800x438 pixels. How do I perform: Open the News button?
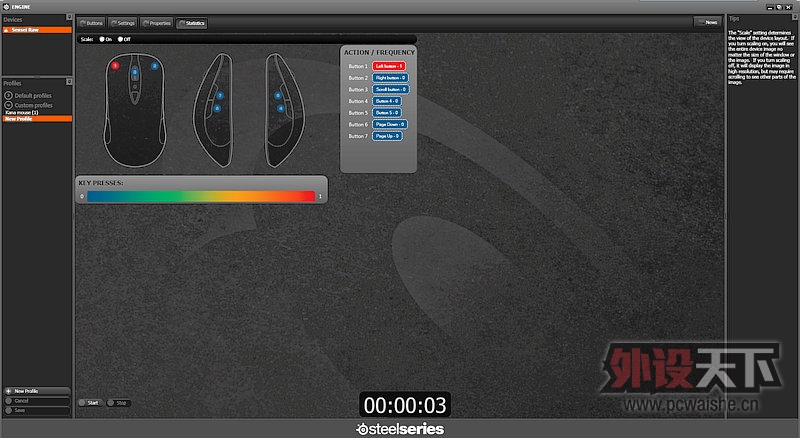click(707, 22)
